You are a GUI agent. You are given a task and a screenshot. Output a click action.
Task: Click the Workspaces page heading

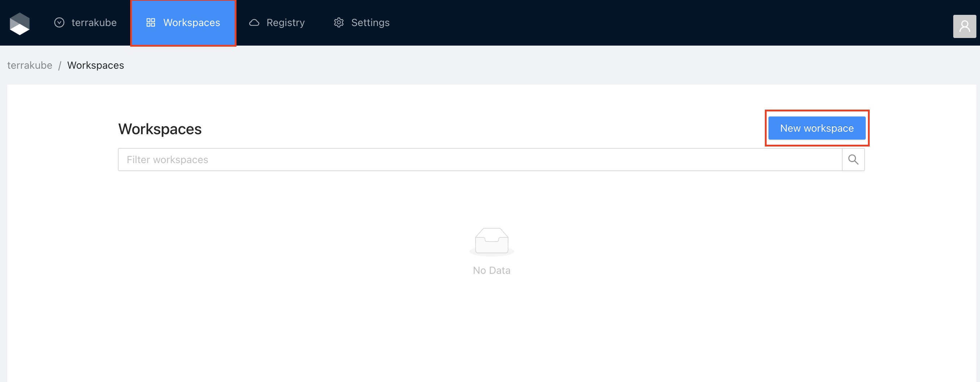pyautogui.click(x=160, y=129)
